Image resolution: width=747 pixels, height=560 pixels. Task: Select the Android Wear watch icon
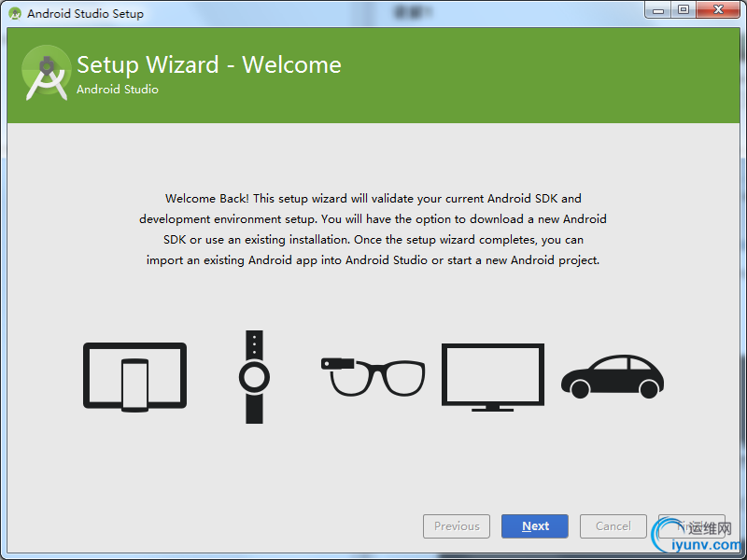254,377
